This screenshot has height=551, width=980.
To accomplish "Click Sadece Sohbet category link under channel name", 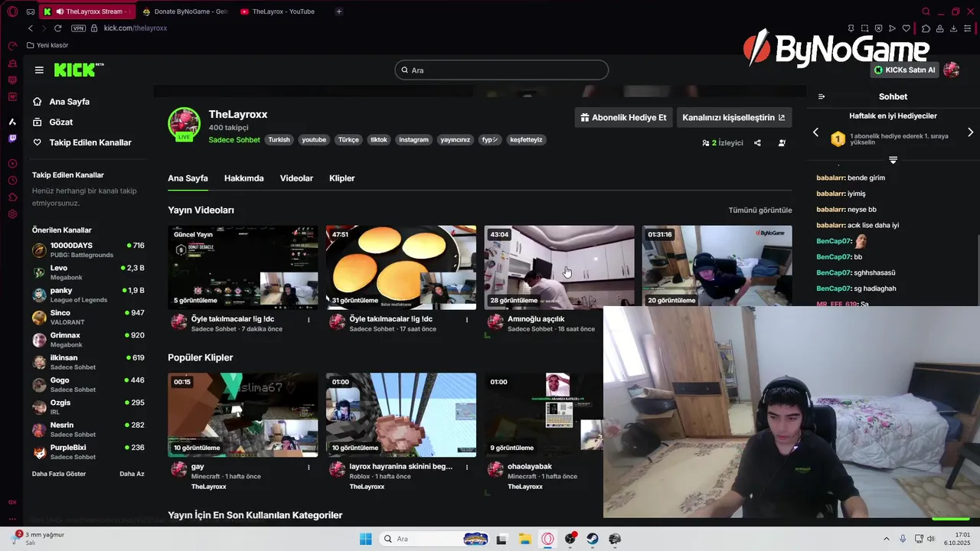I will click(234, 140).
